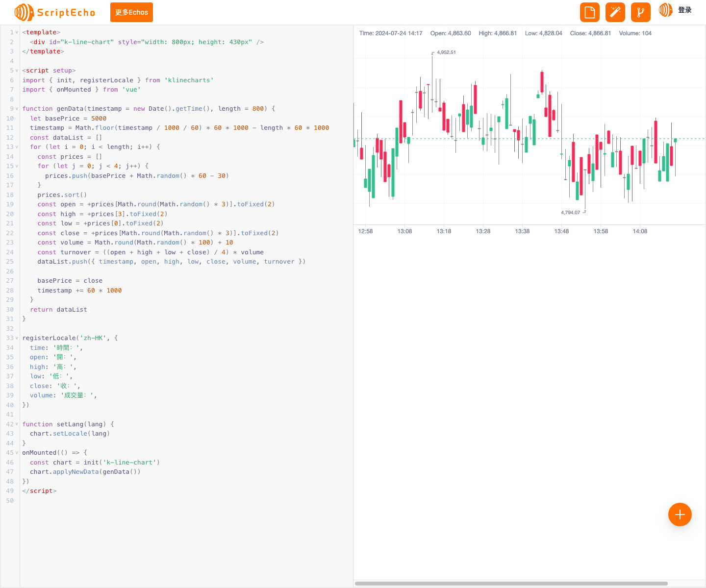This screenshot has height=588, width=706.
Task: Open the 更多Echos button
Action: [x=131, y=12]
